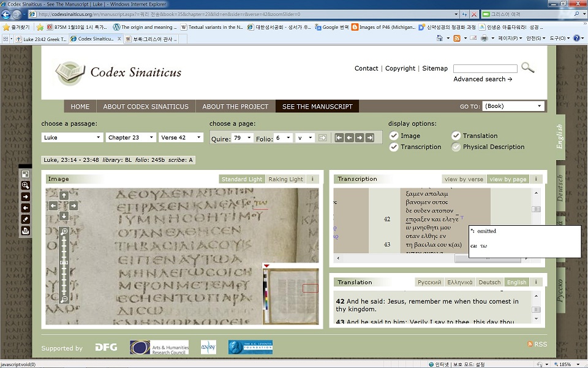Click the site search input field
This screenshot has width=588, height=368.
(485, 68)
